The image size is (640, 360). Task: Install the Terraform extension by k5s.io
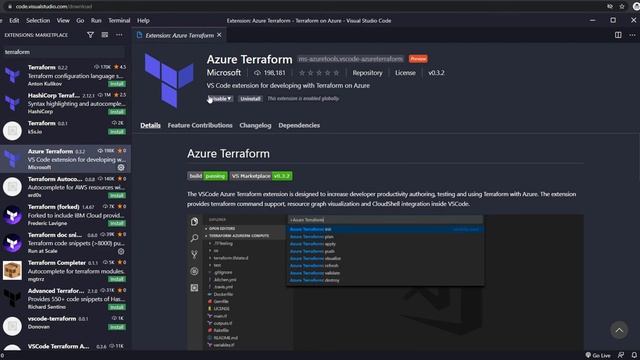pyautogui.click(x=117, y=132)
